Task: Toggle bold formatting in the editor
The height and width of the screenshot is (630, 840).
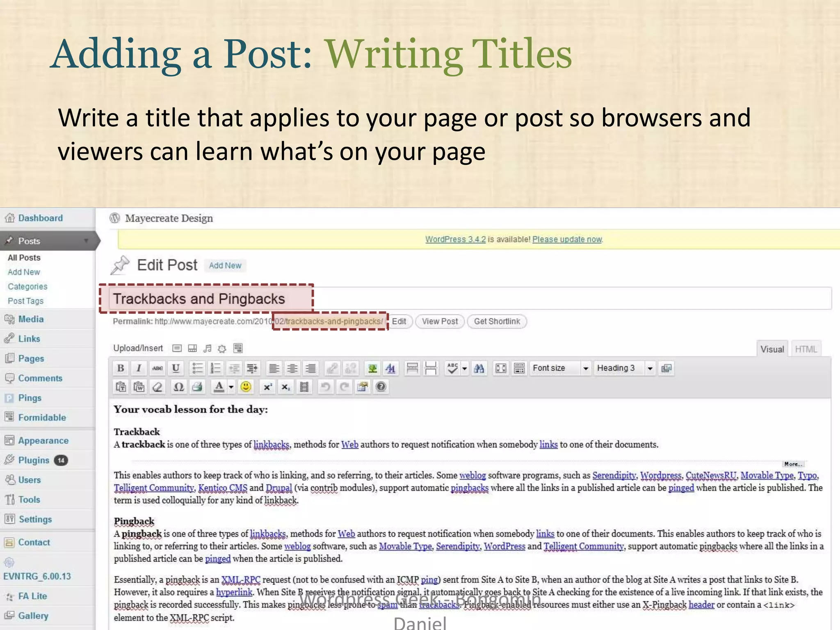Action: tap(121, 368)
